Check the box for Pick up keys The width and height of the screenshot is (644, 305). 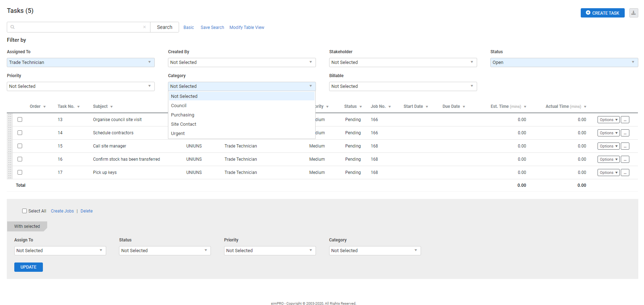(x=20, y=172)
